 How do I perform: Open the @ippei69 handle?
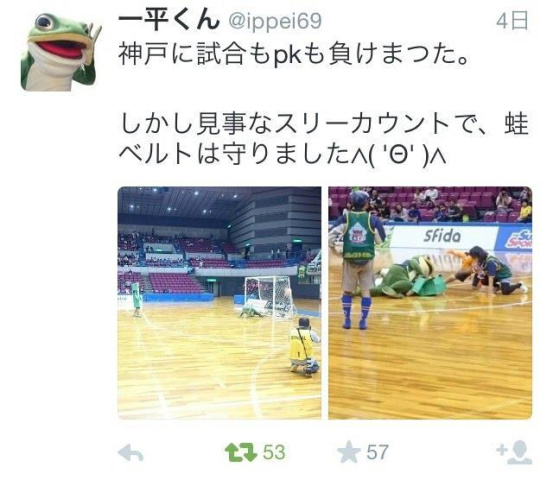[x=275, y=22]
